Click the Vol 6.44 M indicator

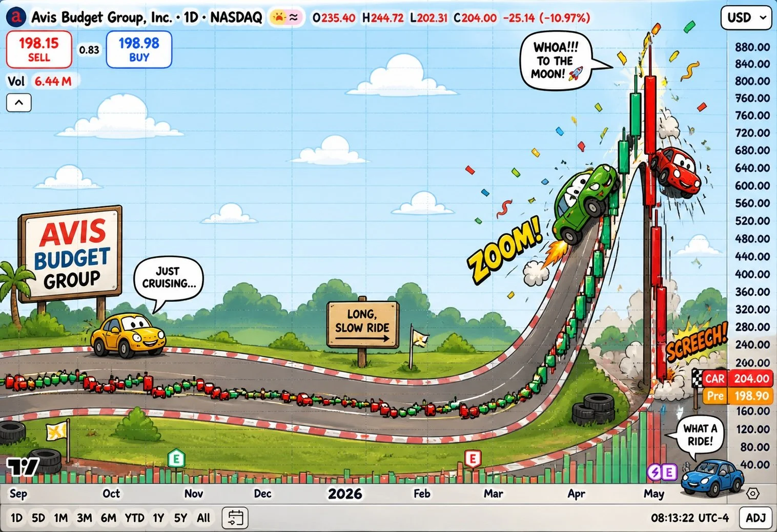(39, 81)
